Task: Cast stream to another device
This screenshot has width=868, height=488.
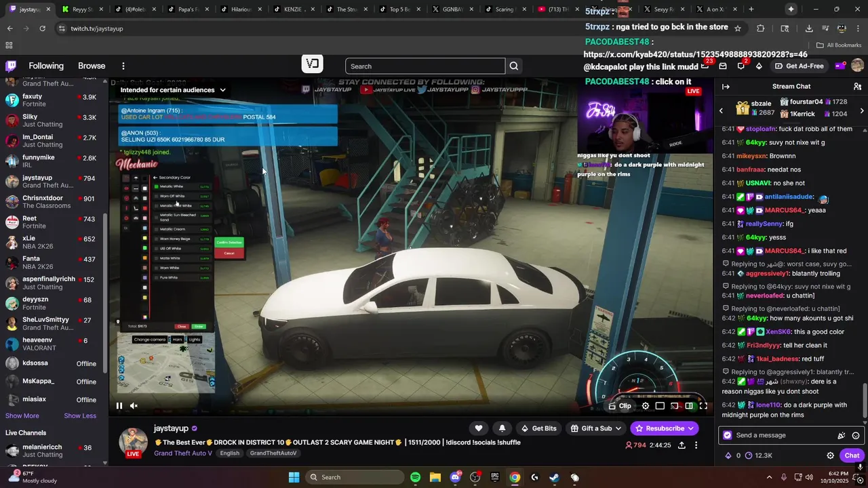Action: pyautogui.click(x=675, y=406)
